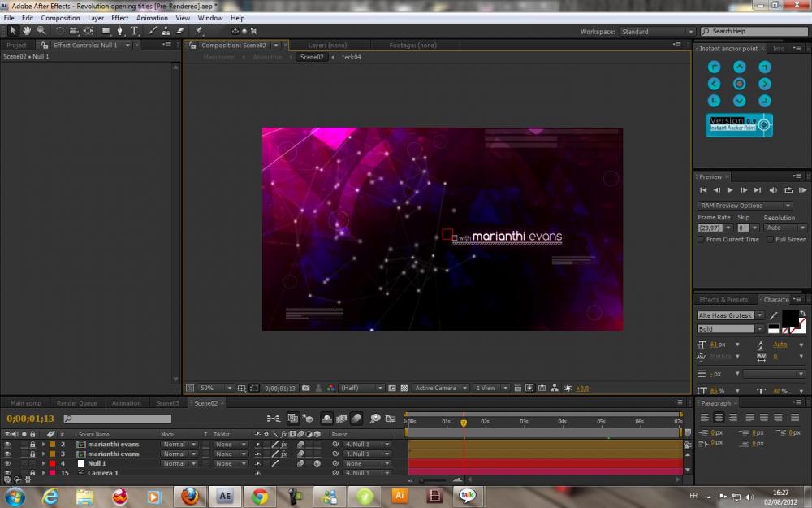Open the Active Camera view dropdown
The height and width of the screenshot is (508, 812).
click(x=441, y=389)
